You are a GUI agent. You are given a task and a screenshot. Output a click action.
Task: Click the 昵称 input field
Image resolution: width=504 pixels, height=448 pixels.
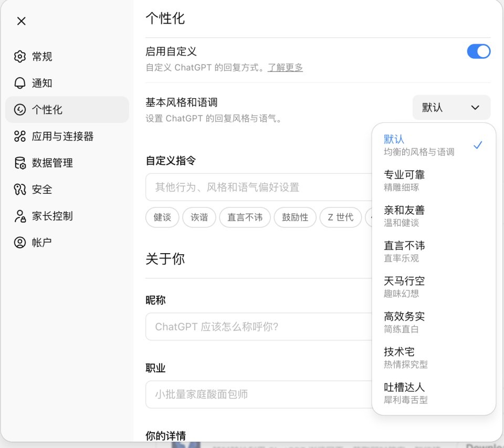258,327
